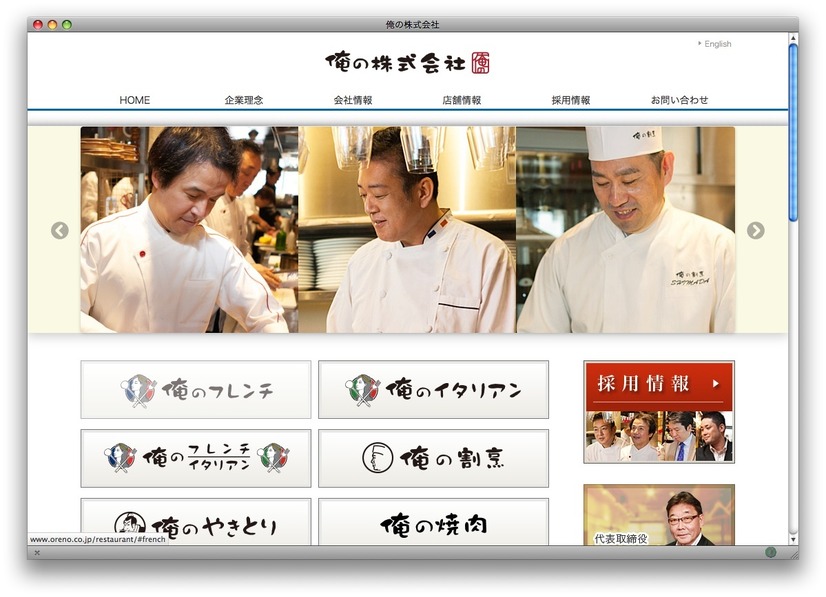
Task: Go to 店舗情報 in the navigation bar
Action: (461, 100)
